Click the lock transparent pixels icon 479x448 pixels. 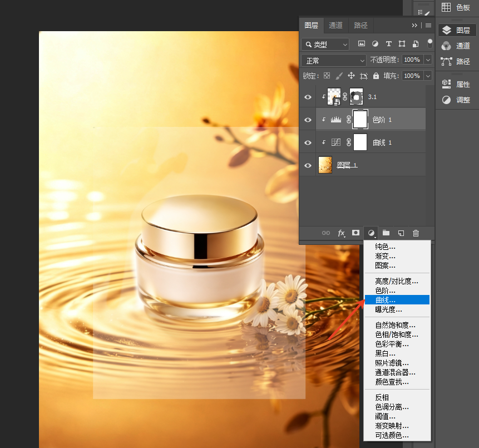327,76
